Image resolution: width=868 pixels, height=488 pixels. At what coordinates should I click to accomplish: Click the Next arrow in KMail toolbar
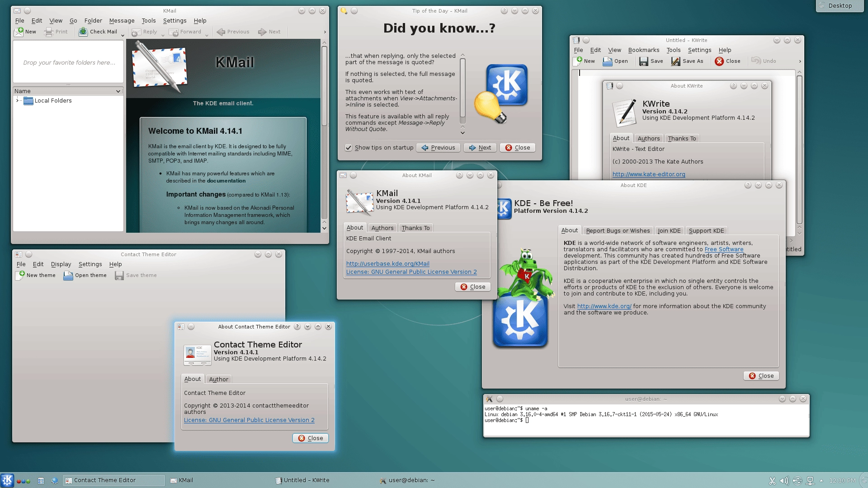point(262,32)
